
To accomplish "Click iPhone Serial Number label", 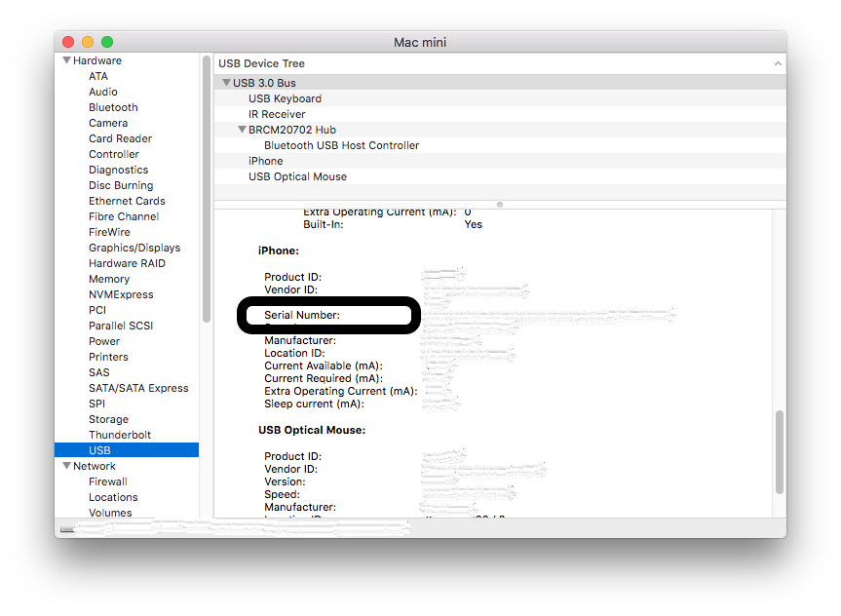I will click(302, 315).
